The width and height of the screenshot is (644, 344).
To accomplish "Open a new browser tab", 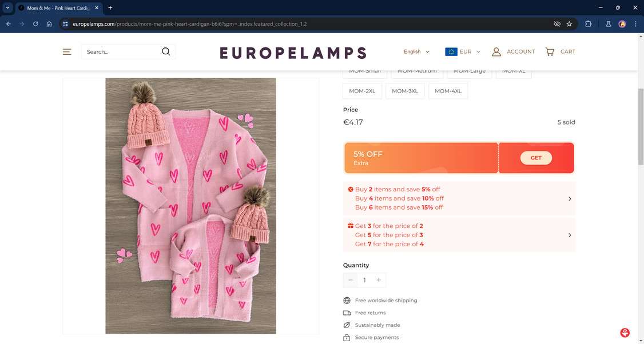I will coord(110,8).
